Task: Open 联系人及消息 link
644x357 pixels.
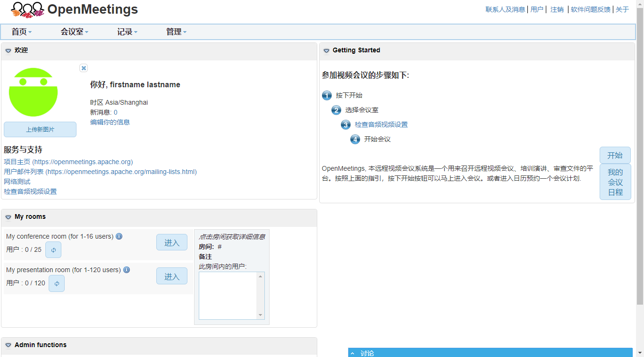Action: 505,9
